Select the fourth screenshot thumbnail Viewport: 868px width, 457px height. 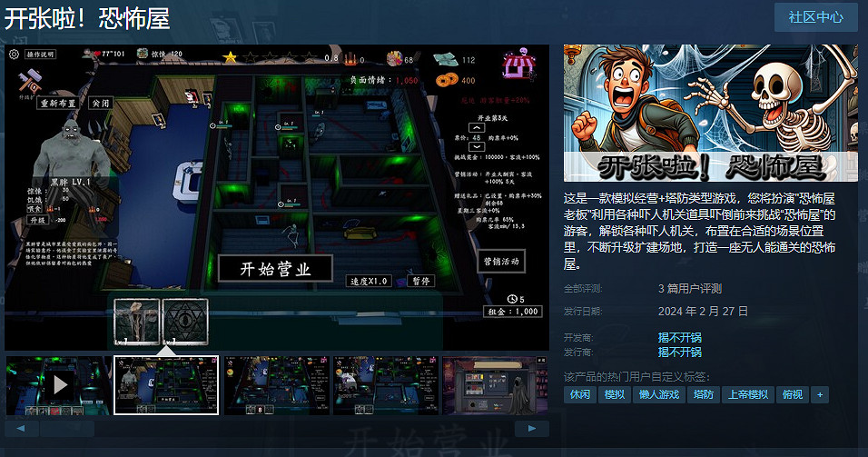(385, 385)
